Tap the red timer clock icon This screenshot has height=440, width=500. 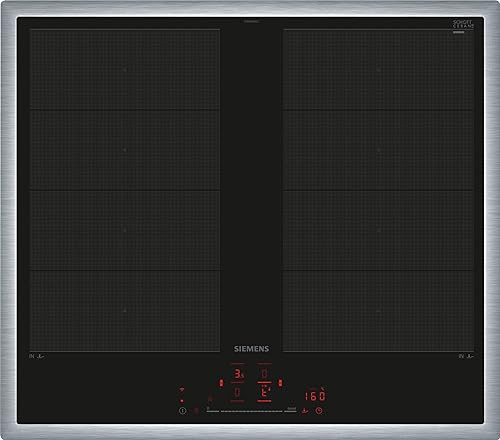point(319,411)
